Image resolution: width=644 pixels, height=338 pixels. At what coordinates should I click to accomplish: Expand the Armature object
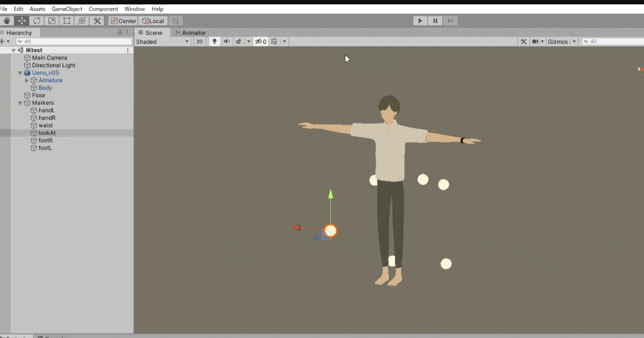pyautogui.click(x=27, y=80)
